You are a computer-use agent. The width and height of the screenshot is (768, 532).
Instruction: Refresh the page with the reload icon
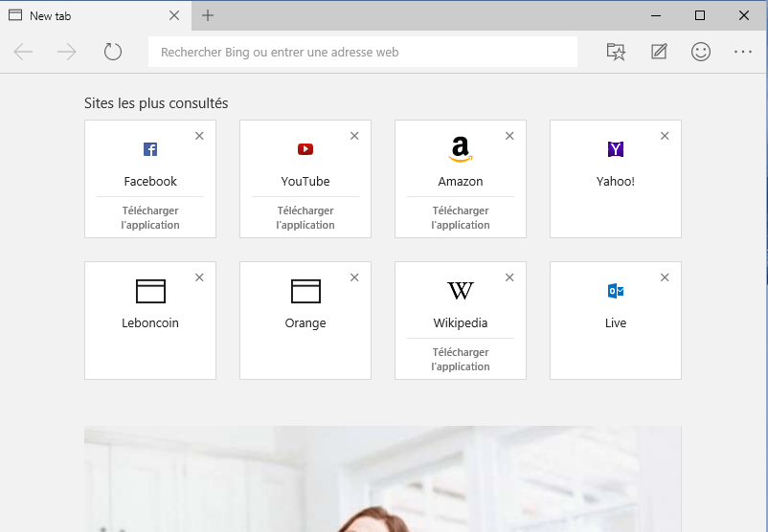pyautogui.click(x=113, y=52)
